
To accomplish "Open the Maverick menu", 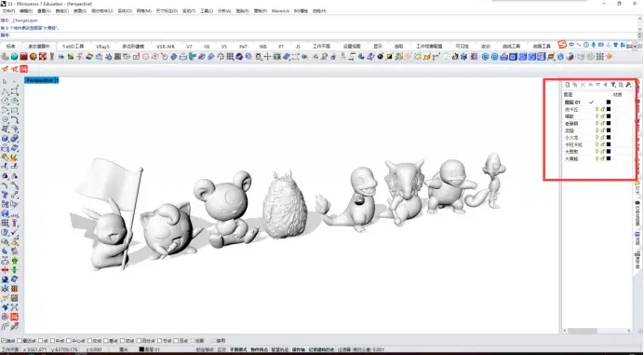I will point(280,11).
